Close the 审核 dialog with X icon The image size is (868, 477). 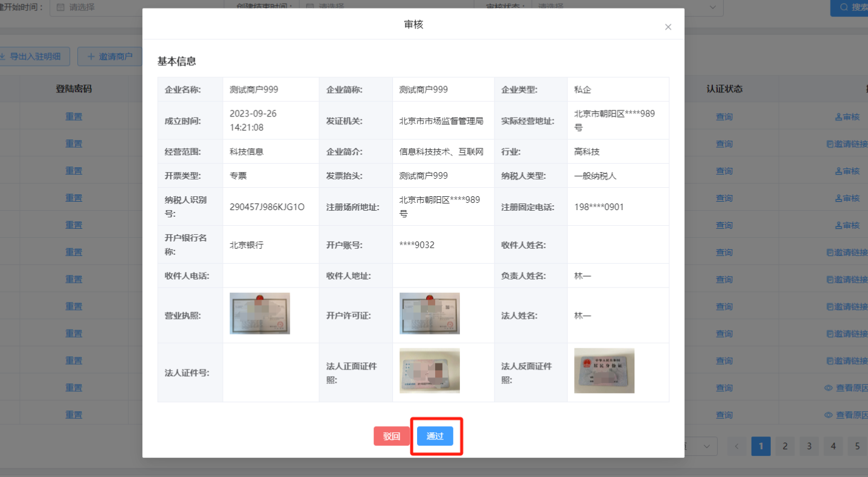[x=668, y=27]
